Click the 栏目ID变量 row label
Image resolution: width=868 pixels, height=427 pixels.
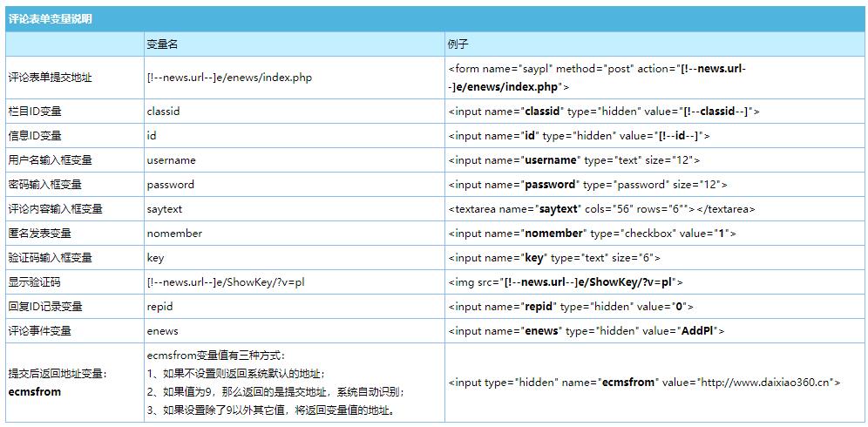click(35, 112)
